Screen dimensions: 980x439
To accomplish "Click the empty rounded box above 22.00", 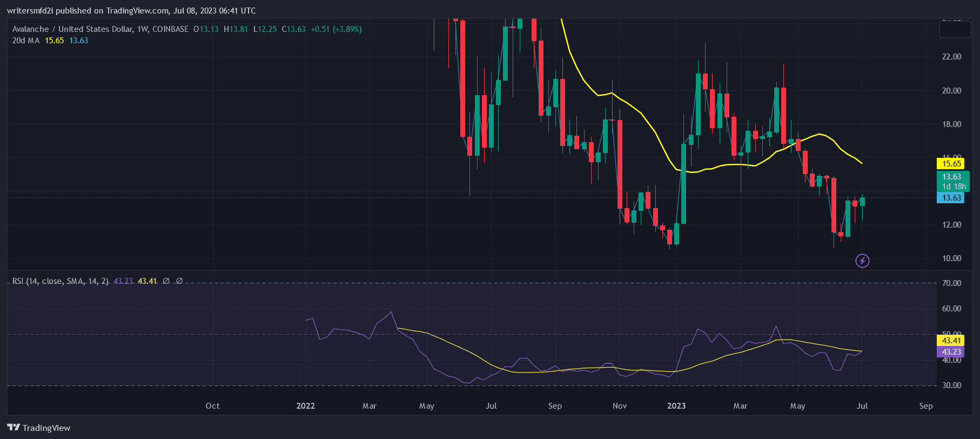I will pyautogui.click(x=955, y=29).
